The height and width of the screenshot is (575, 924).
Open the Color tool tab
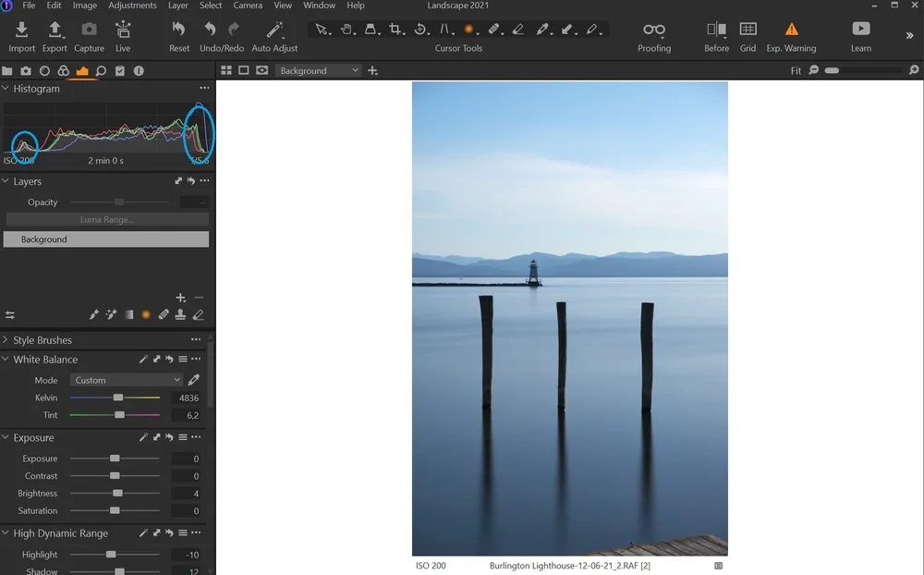click(63, 70)
